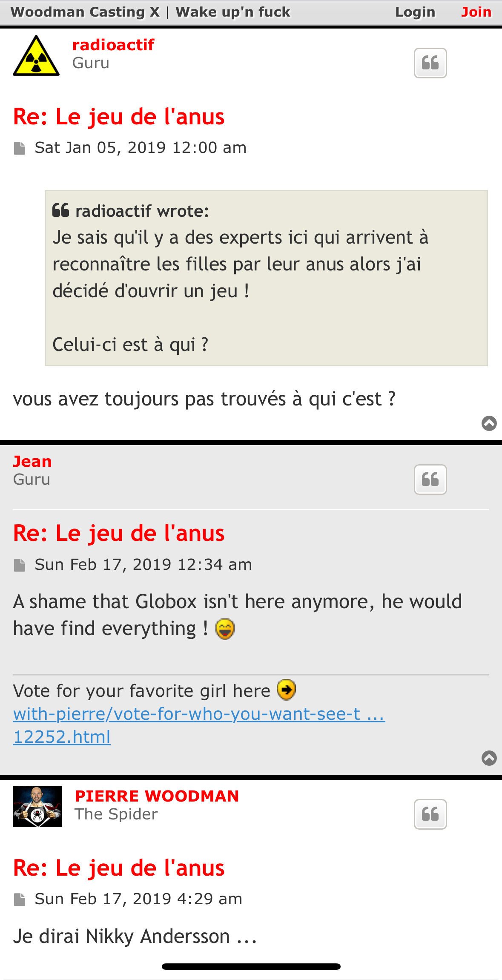Visit Jean's user profile
The width and height of the screenshot is (502, 980).
(x=32, y=461)
